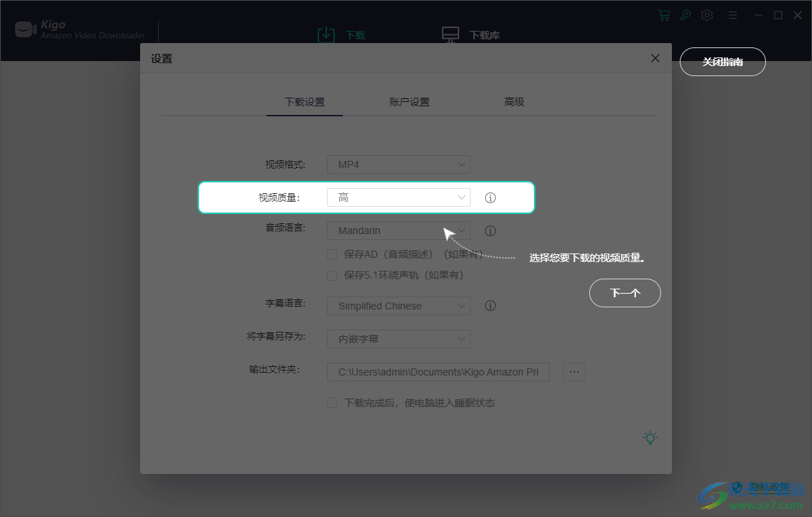Open the 下载 main tab label
This screenshot has width=812, height=517.
coord(355,35)
